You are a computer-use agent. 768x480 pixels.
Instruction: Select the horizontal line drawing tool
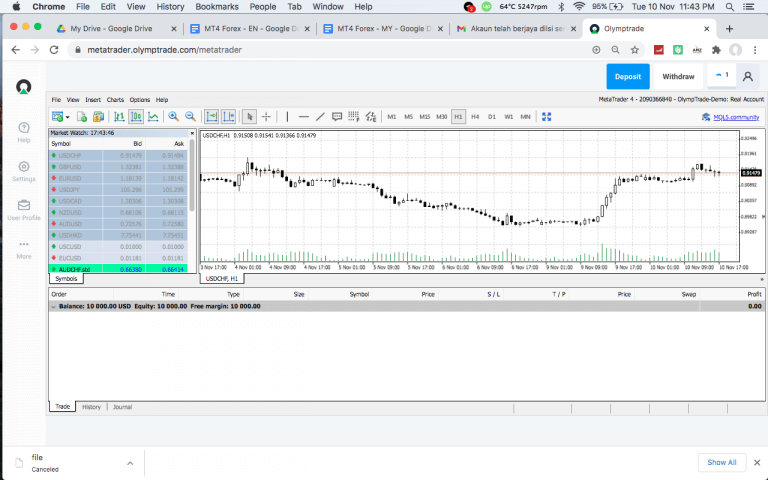click(304, 117)
